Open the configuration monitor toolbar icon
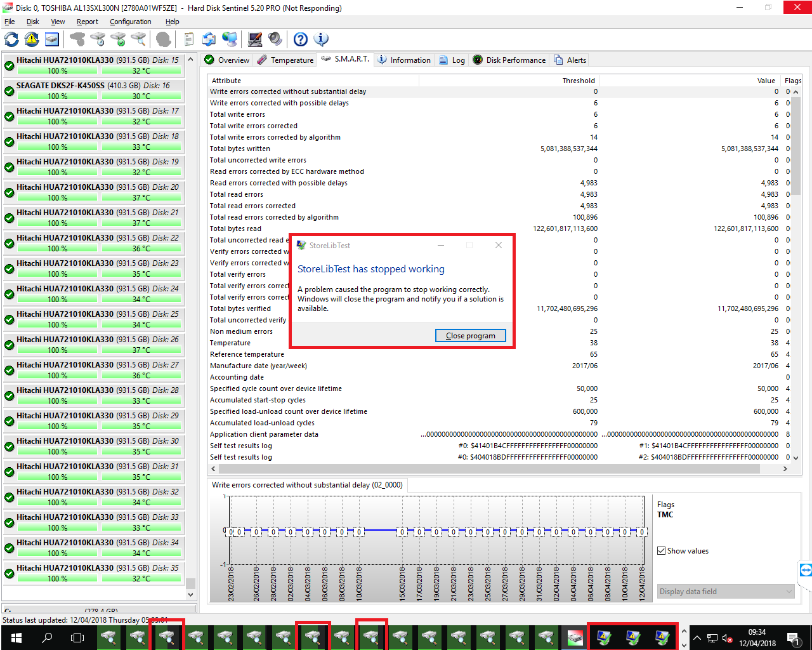 255,39
